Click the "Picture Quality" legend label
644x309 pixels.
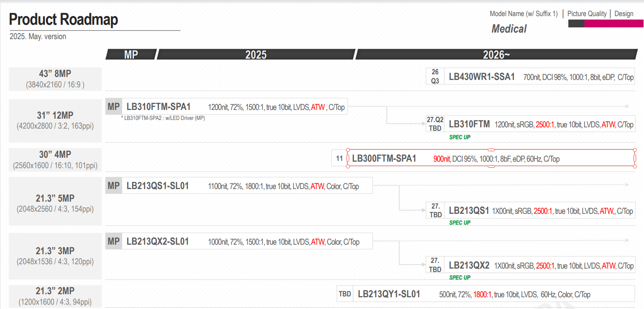tap(587, 13)
